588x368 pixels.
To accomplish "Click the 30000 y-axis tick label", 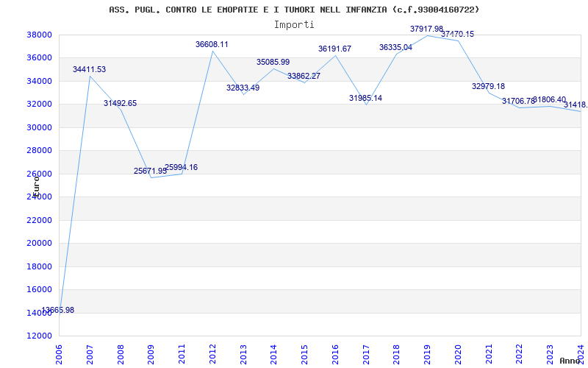I will (39, 127).
